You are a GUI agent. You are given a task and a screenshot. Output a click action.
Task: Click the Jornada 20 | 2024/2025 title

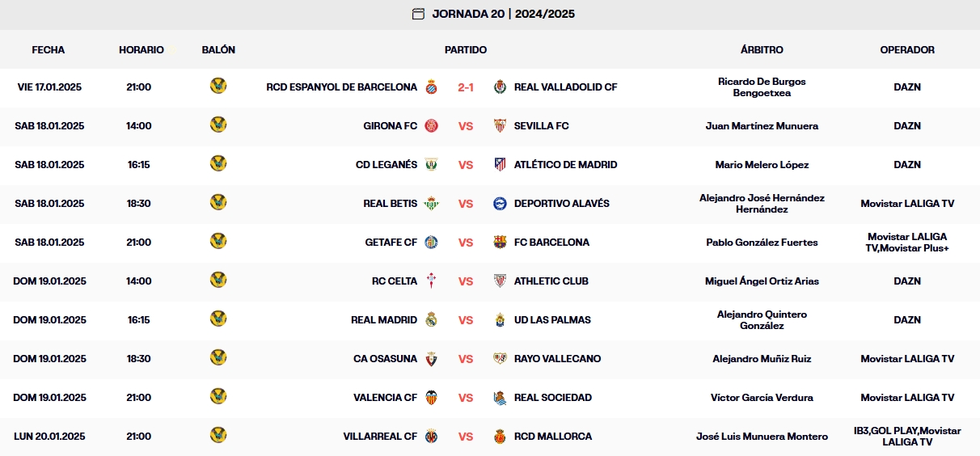(x=503, y=14)
